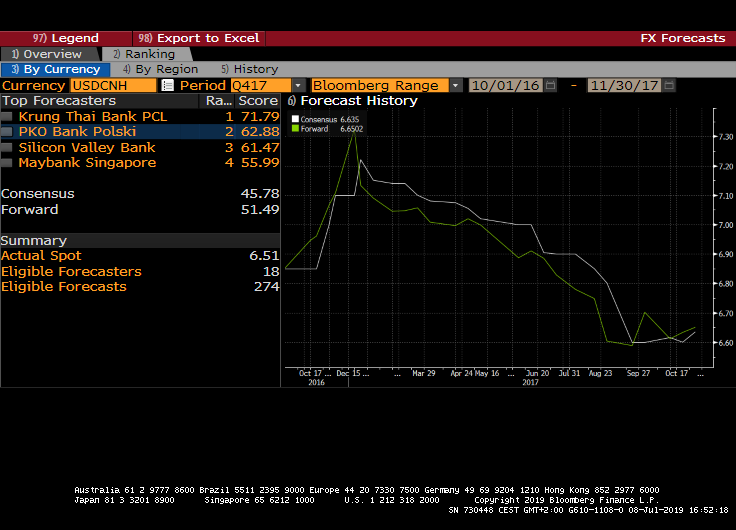
Task: Click the Forecast History panel icon
Action: pos(292,101)
